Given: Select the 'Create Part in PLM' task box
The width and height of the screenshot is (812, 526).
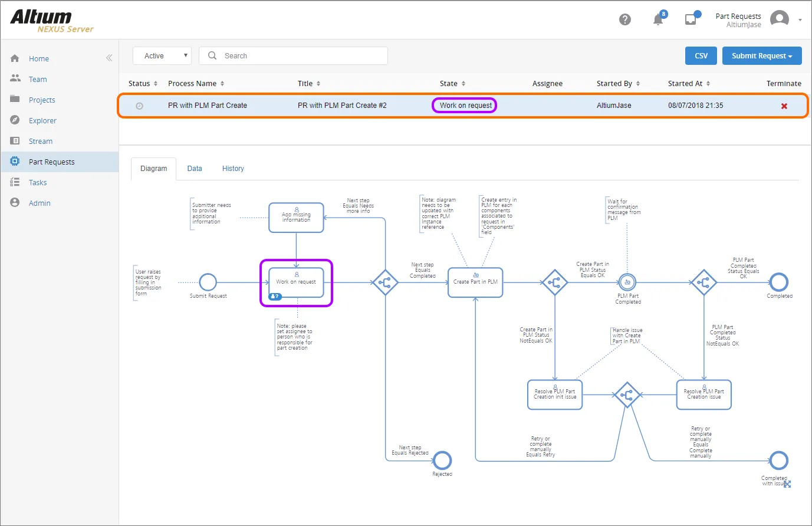Looking at the screenshot, I should point(475,282).
